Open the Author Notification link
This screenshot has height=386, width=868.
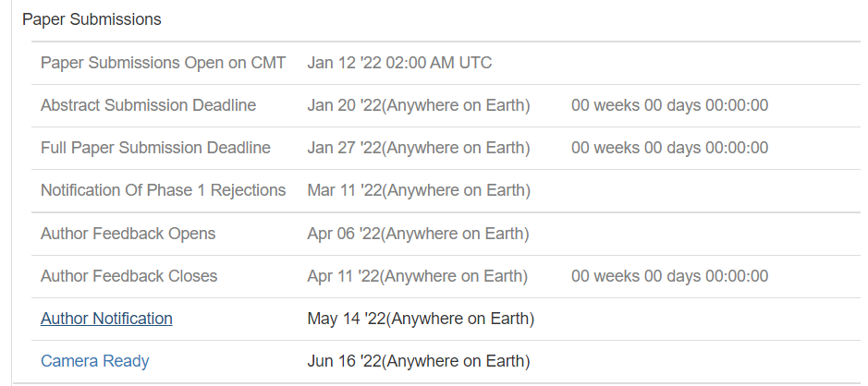tap(106, 319)
